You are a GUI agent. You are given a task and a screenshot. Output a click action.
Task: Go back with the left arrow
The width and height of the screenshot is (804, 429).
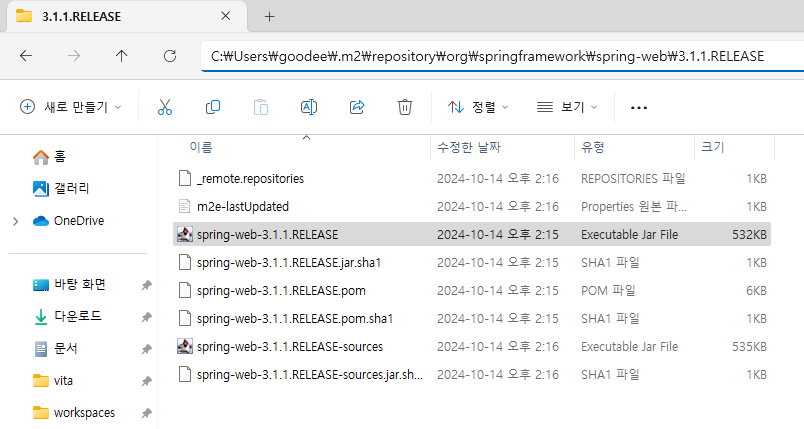(26, 56)
